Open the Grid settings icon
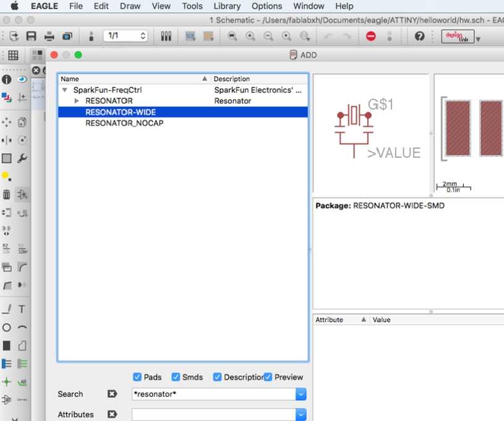The image size is (504, 421). pos(13,55)
